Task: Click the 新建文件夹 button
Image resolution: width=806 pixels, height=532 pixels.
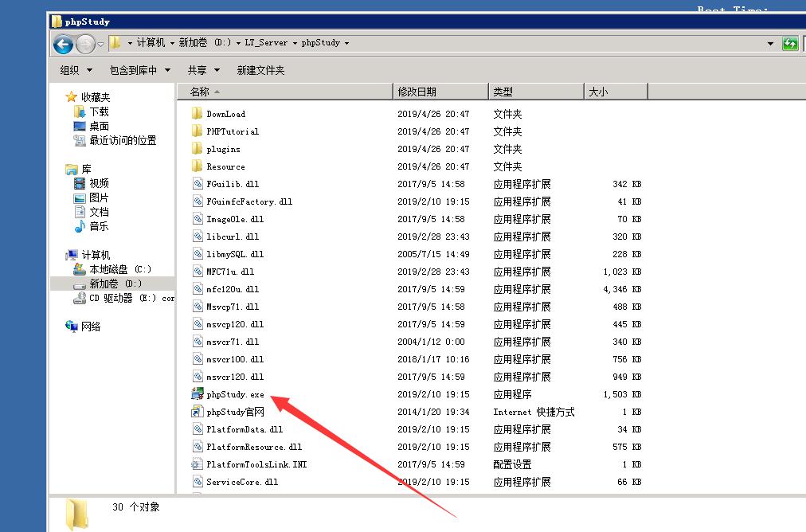Action: (260, 70)
